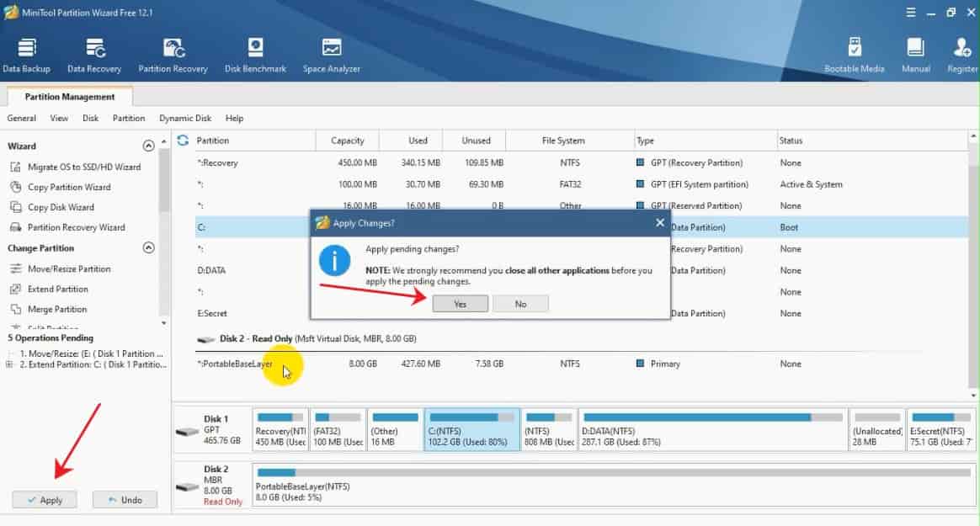Select the E:Secret 75.1 GB block
Image resolution: width=980 pixels, height=526 pixels.
tap(941, 430)
